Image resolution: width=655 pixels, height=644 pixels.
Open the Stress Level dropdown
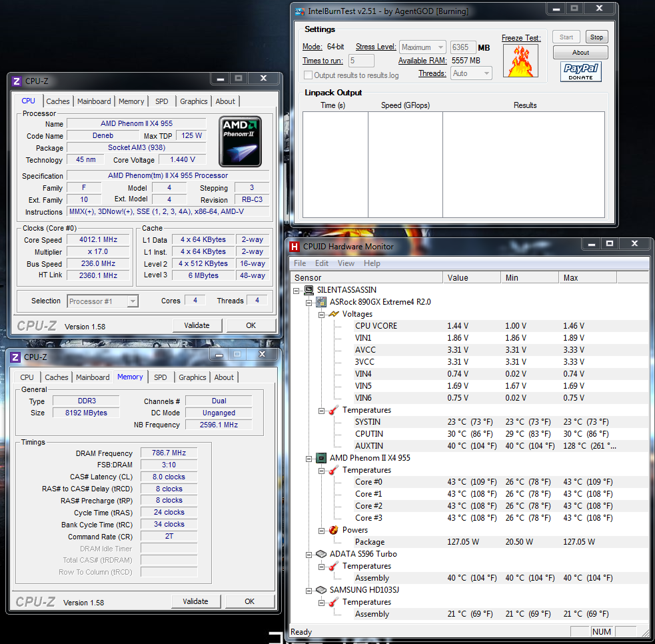(422, 47)
